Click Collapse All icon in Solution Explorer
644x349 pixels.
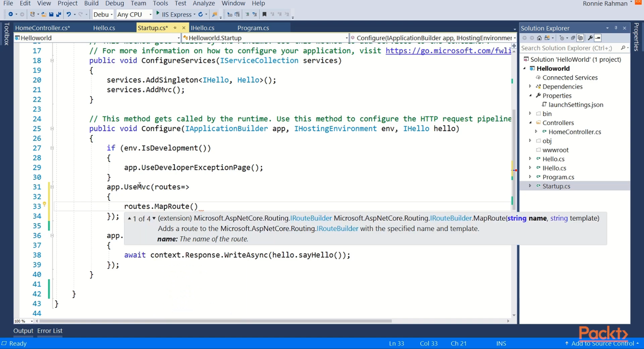click(x=573, y=38)
